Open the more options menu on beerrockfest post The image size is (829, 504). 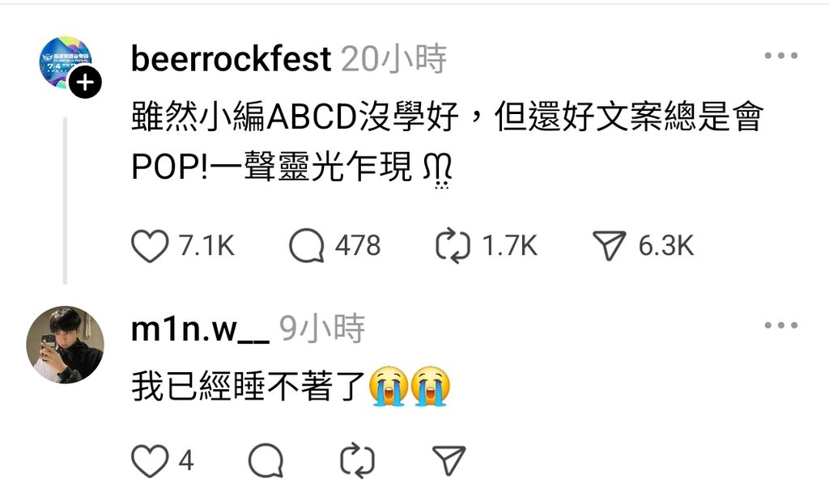[781, 56]
